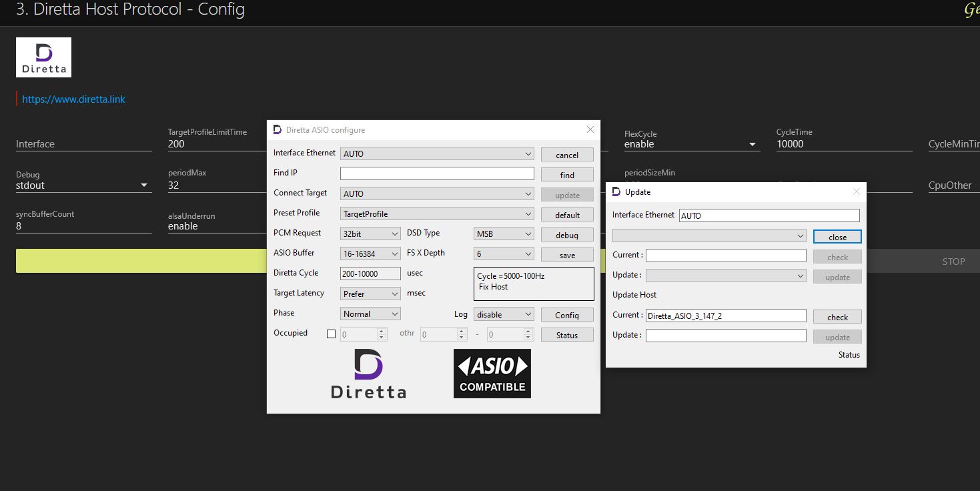Image resolution: width=980 pixels, height=491 pixels.
Task: Click the find button next to Find IP
Action: (x=567, y=175)
